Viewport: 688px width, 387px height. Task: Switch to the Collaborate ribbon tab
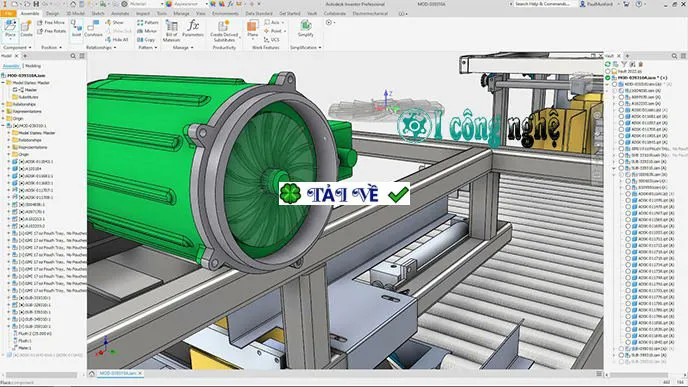(335, 14)
